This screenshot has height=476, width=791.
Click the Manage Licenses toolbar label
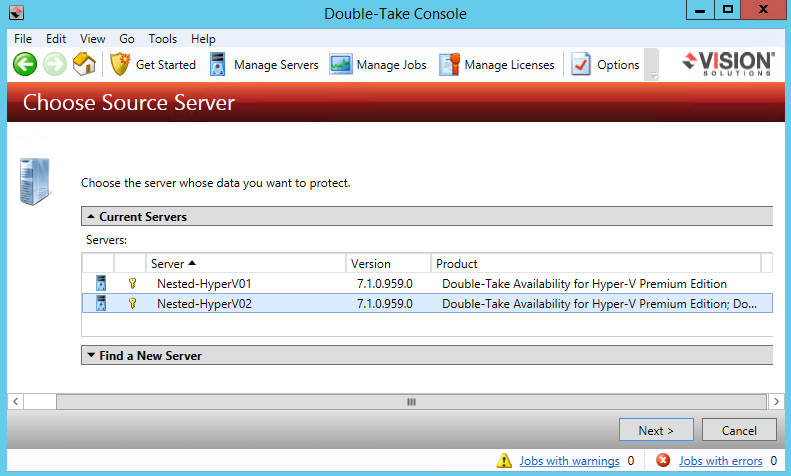point(510,65)
